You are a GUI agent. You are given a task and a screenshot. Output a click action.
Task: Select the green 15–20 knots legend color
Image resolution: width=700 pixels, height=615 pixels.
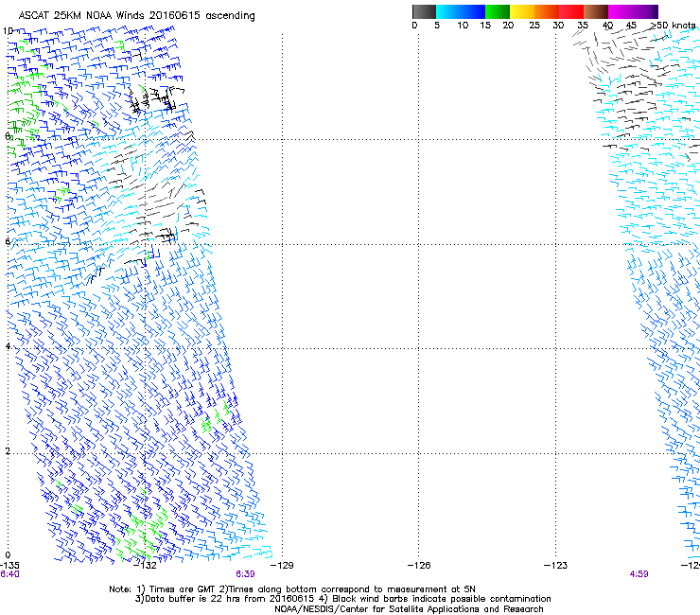tap(498, 11)
